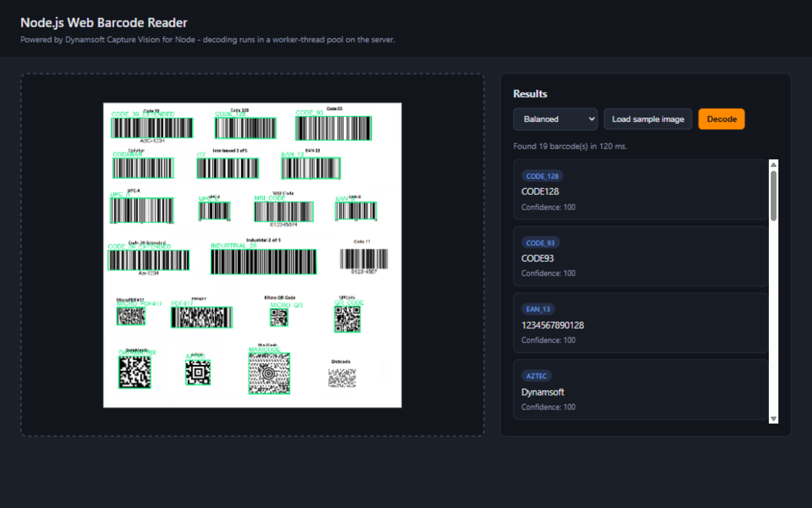Viewport: 812px width, 508px height.
Task: Click the CODE_93 barcode in sample image
Action: point(333,128)
